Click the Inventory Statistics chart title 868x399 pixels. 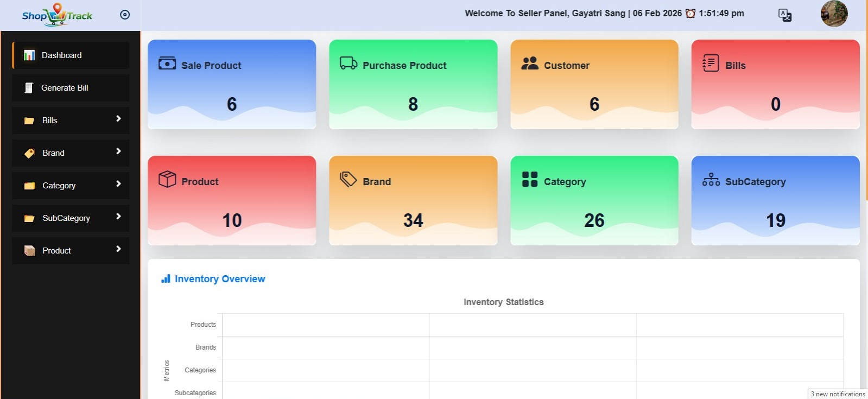504,302
